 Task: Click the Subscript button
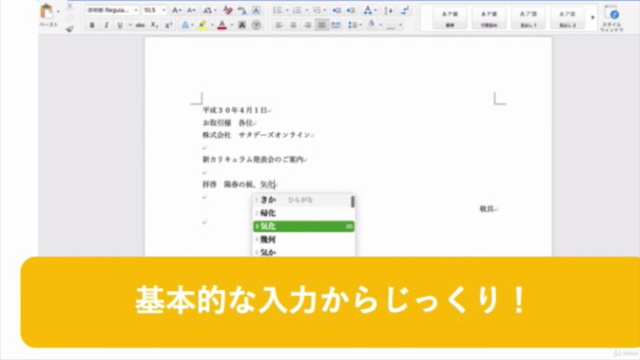154,25
